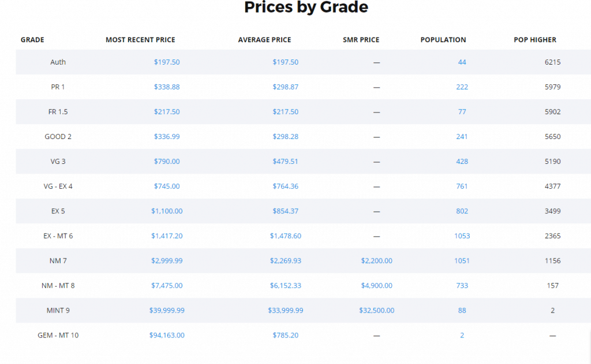Click VG - EX 4 average price $764.36
Viewport: 591px width, 364px height.
click(286, 186)
